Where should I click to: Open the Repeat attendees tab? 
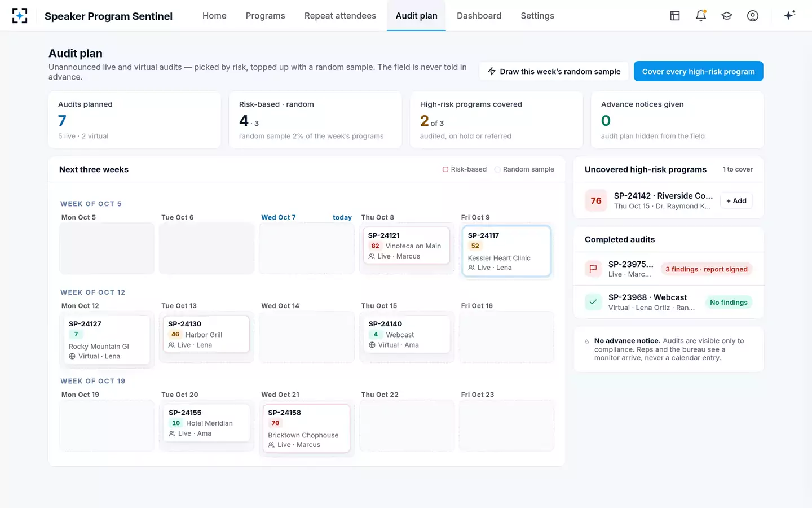click(340, 16)
